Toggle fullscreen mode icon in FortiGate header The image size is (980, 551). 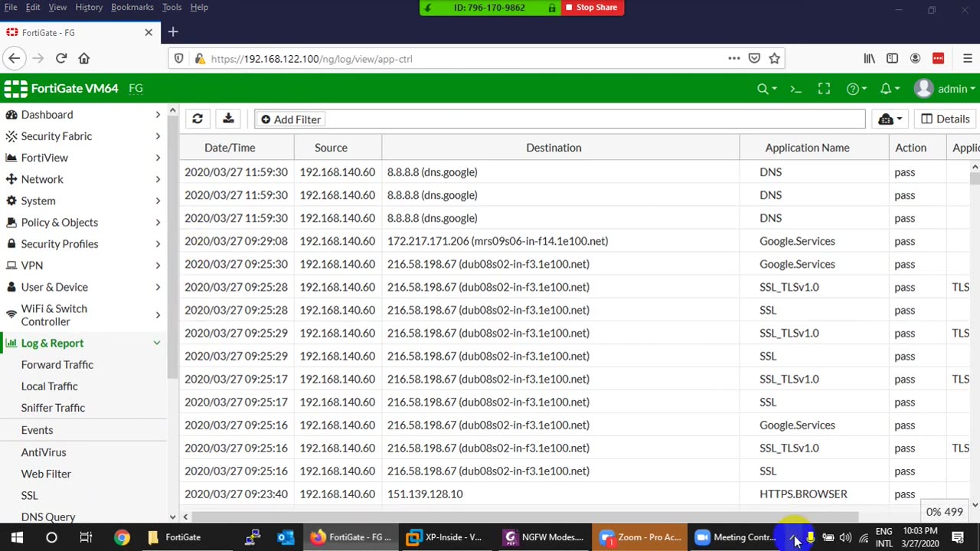click(x=824, y=89)
